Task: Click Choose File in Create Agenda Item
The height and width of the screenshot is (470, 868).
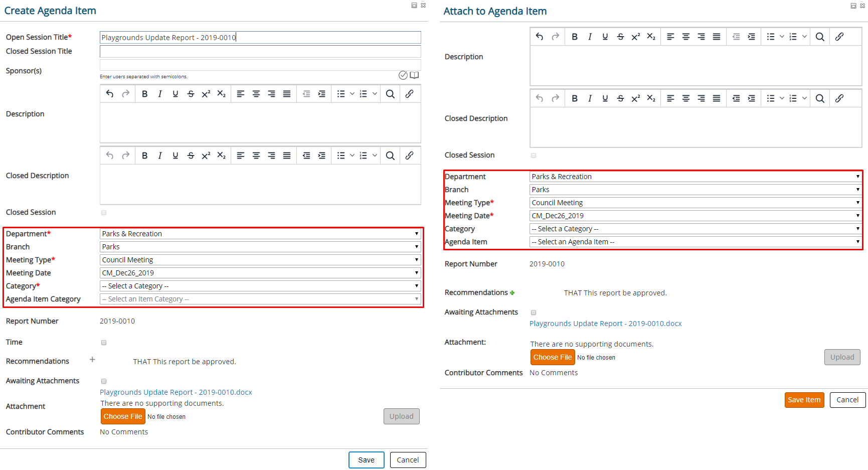Action: 123,416
